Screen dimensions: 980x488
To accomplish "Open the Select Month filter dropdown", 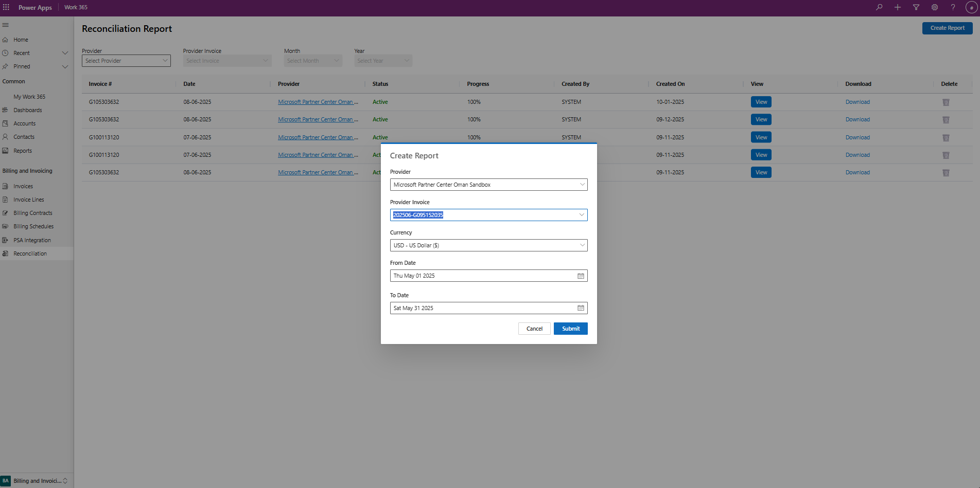I will point(313,61).
